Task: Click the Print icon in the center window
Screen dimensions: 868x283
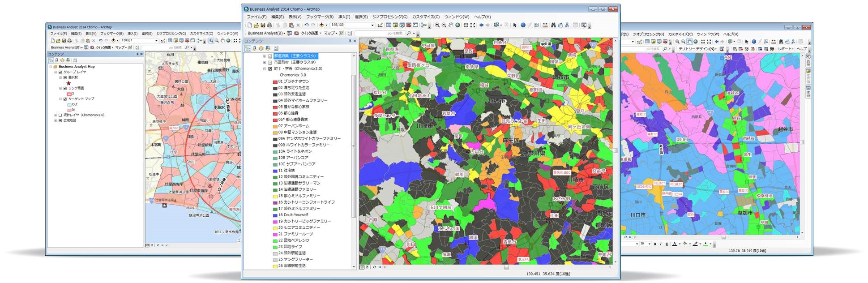Action: click(x=269, y=25)
